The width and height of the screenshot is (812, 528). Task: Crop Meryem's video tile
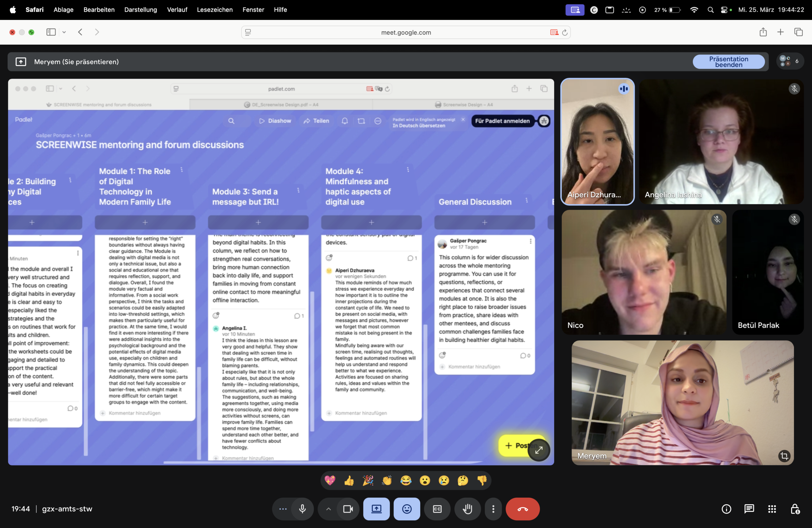pos(784,456)
